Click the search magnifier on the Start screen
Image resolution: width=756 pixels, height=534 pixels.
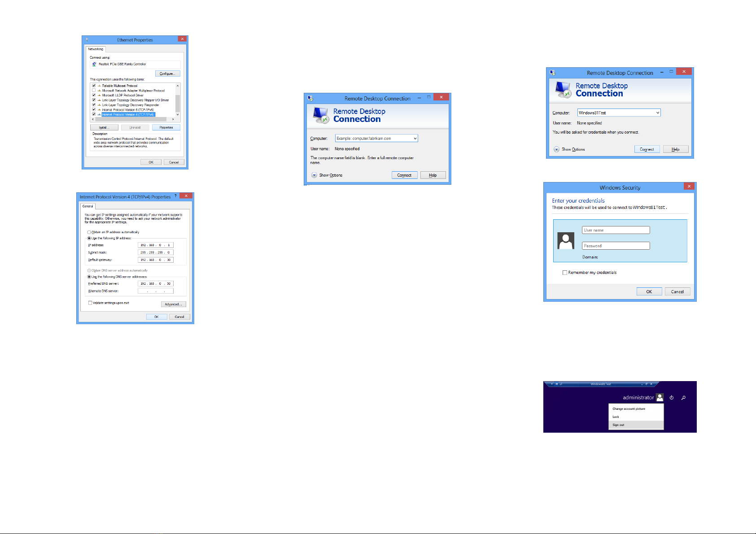point(683,398)
